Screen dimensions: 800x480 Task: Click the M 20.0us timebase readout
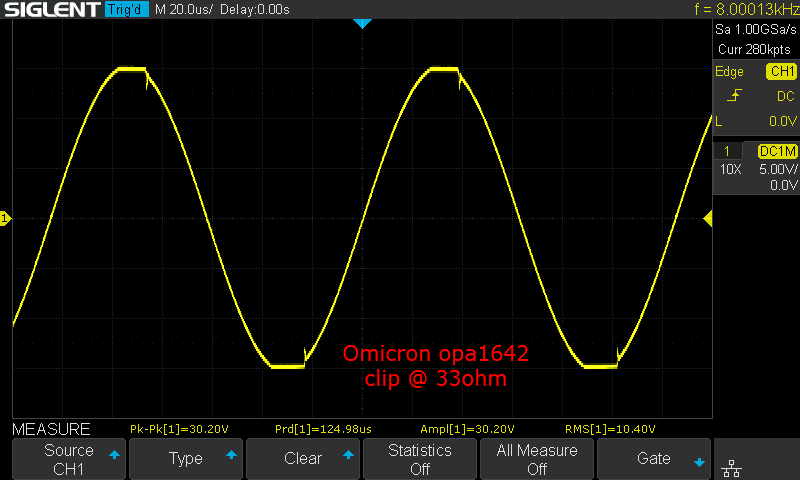[184, 9]
